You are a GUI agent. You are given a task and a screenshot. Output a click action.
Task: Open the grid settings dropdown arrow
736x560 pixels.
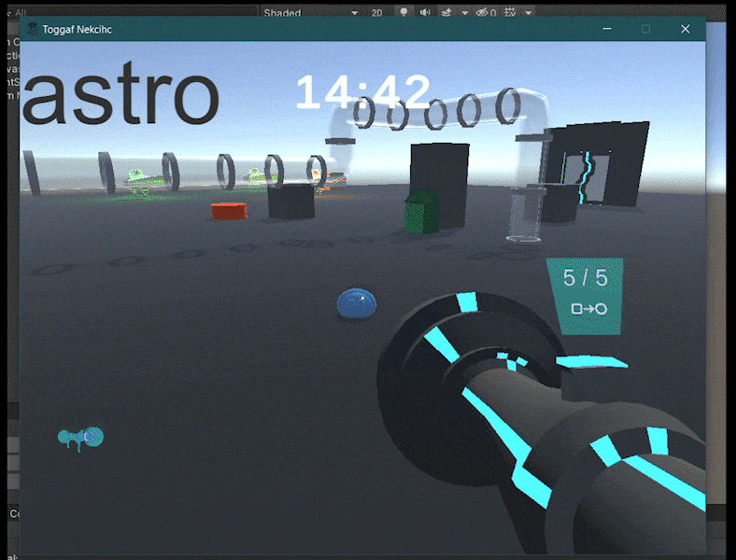529,13
